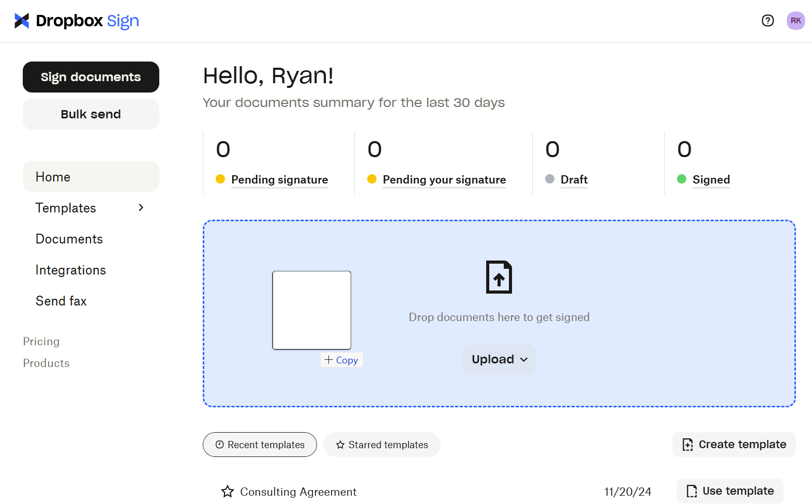
Task: Click the dragged document thumbnail
Action: (x=312, y=310)
